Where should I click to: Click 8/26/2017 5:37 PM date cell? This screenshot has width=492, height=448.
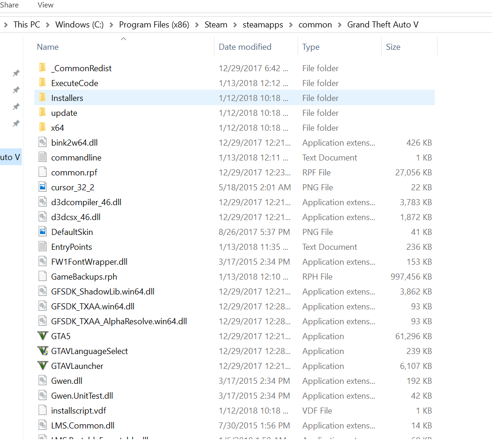[254, 232]
